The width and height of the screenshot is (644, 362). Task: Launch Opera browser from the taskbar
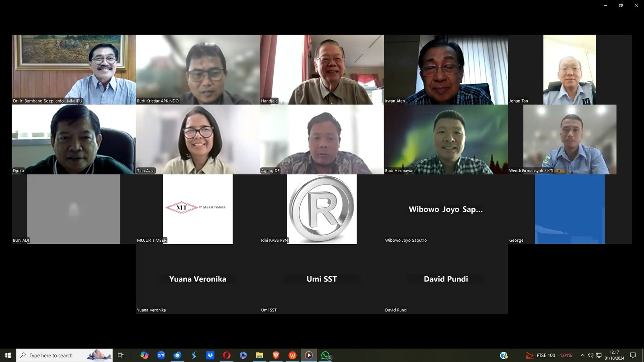click(227, 355)
